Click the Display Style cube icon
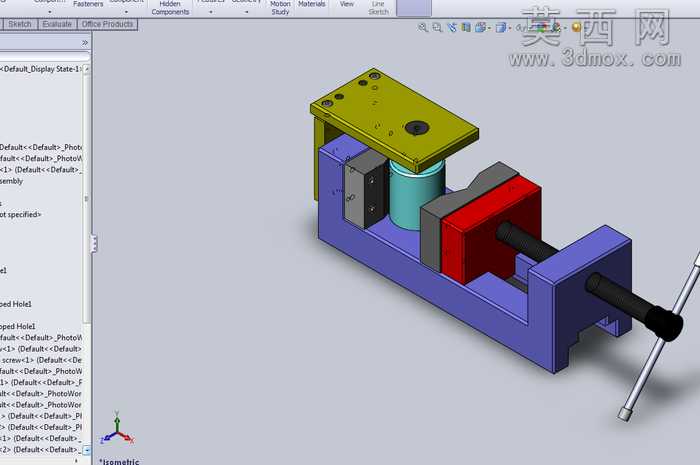Image resolution: width=700 pixels, height=465 pixels. pyautogui.click(x=500, y=28)
